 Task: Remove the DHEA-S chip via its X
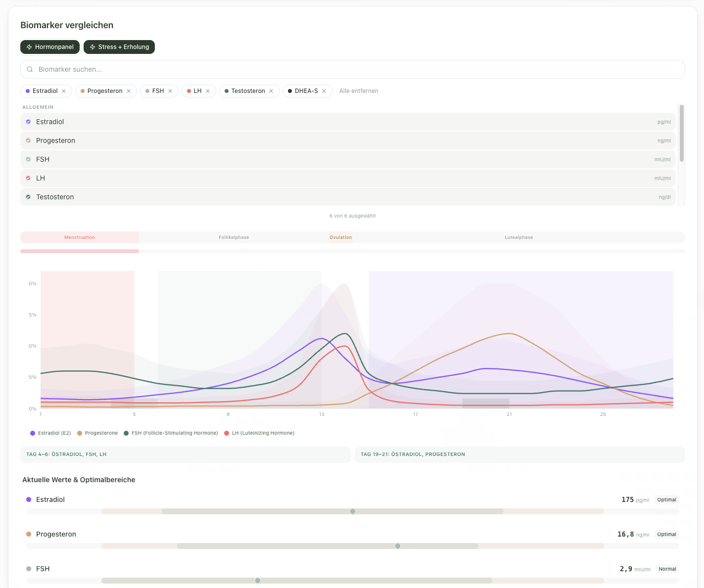point(324,91)
